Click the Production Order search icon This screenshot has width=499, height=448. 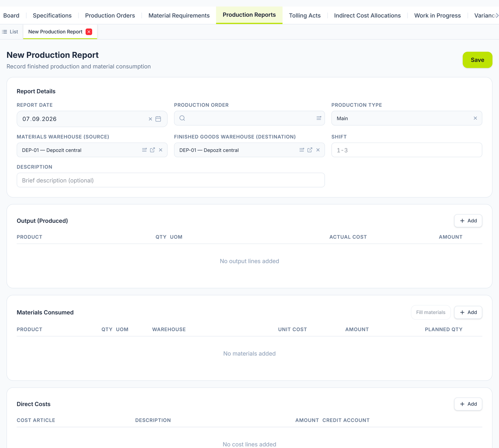tap(182, 118)
